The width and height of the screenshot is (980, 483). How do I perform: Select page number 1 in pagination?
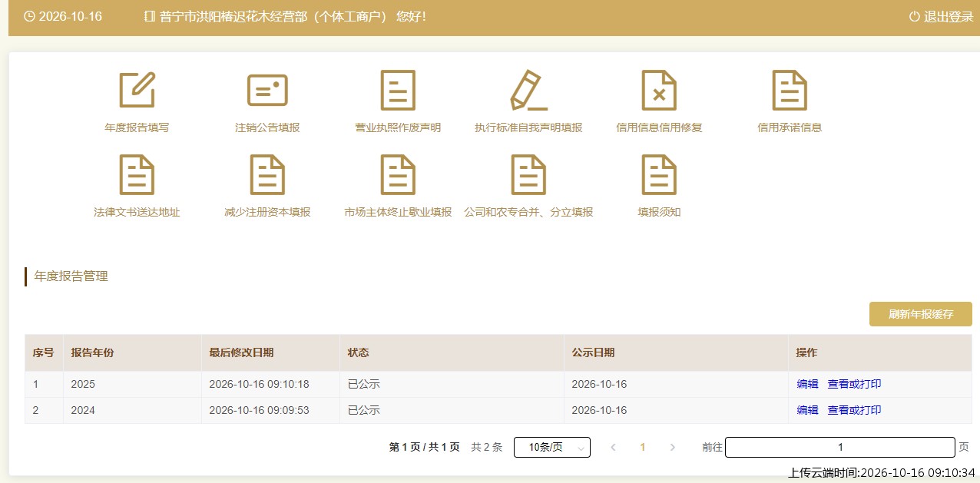click(x=643, y=447)
